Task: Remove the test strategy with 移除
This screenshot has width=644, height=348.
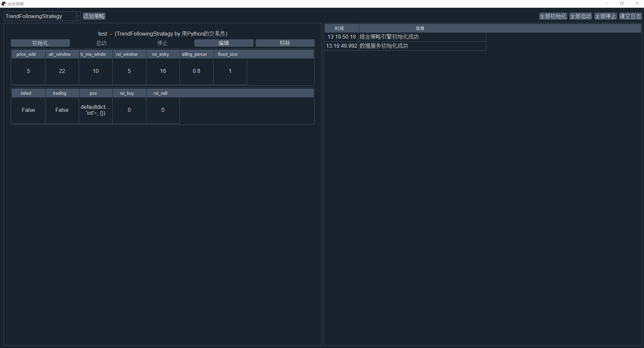Action: (x=285, y=43)
